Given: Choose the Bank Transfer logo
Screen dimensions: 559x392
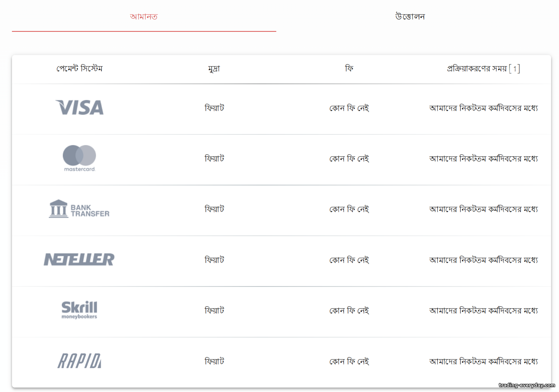Looking at the screenshot, I should point(79,209).
